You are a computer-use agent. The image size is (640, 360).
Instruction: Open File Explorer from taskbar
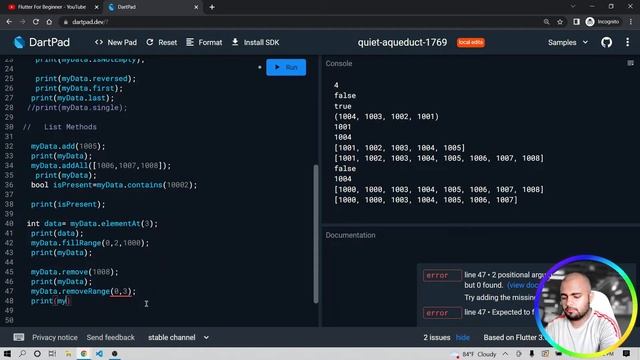(x=68, y=353)
